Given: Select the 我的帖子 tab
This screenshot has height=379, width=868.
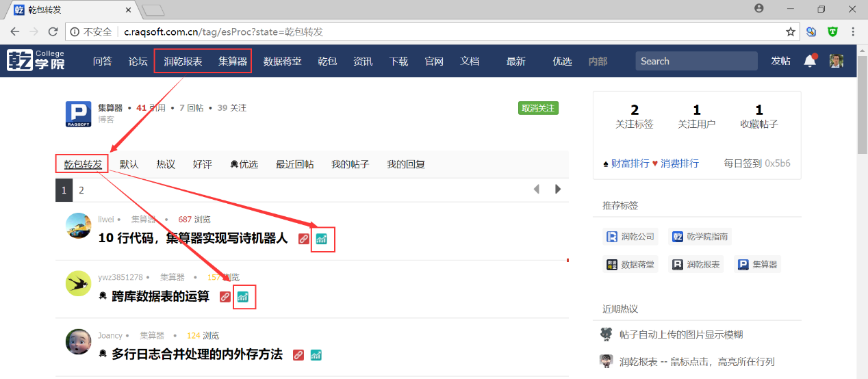Looking at the screenshot, I should [x=350, y=164].
